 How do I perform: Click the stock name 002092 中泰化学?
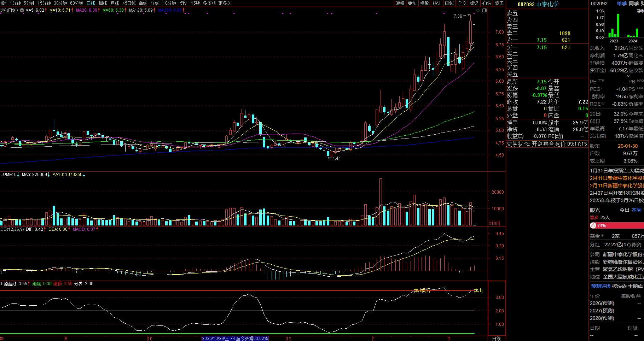(538, 4)
